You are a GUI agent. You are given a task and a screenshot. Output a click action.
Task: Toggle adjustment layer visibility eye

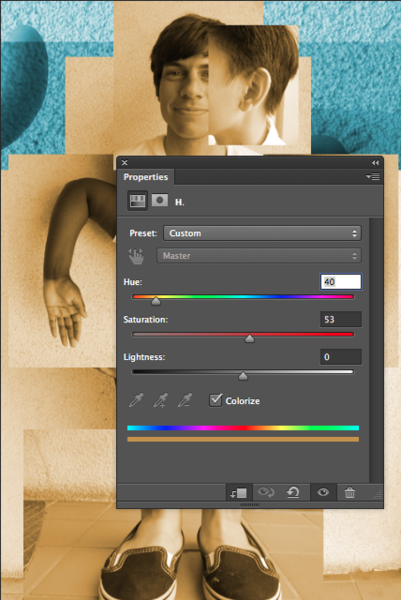tap(323, 492)
